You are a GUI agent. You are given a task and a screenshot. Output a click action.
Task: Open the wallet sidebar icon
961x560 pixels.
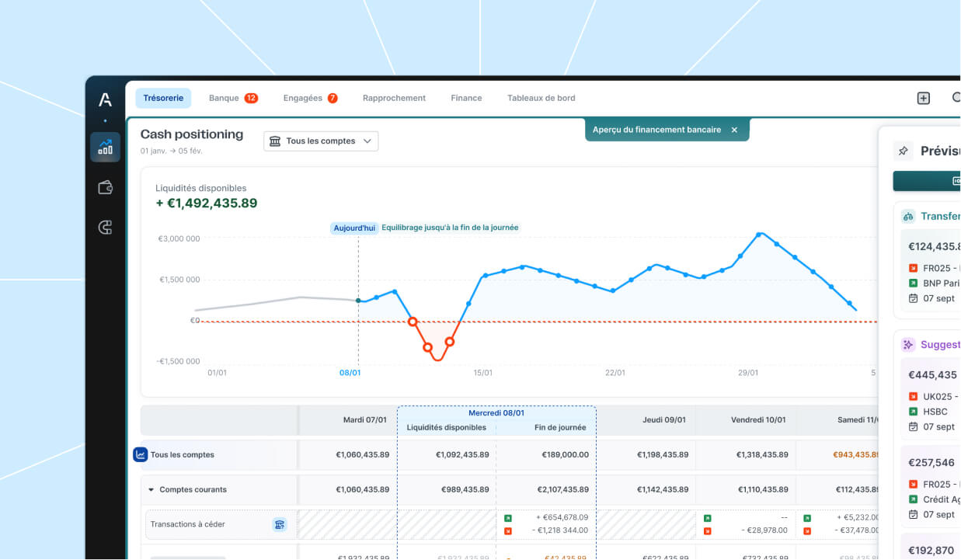(x=105, y=187)
